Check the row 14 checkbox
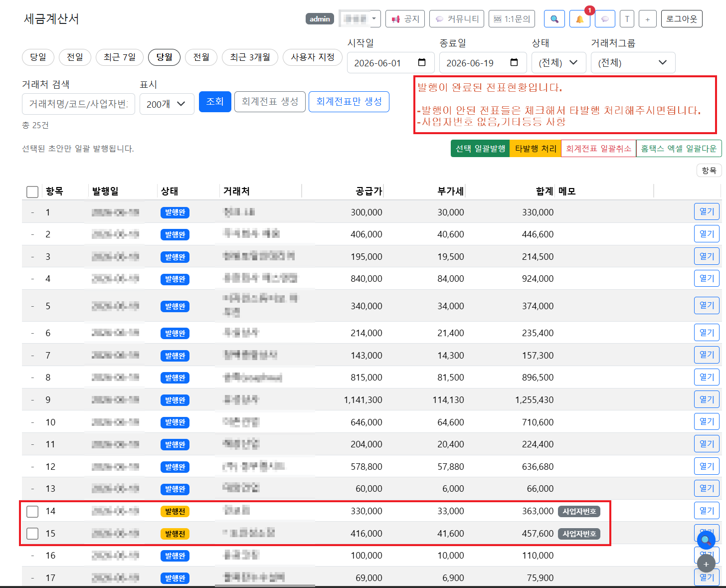This screenshot has width=726, height=588. pos(32,511)
